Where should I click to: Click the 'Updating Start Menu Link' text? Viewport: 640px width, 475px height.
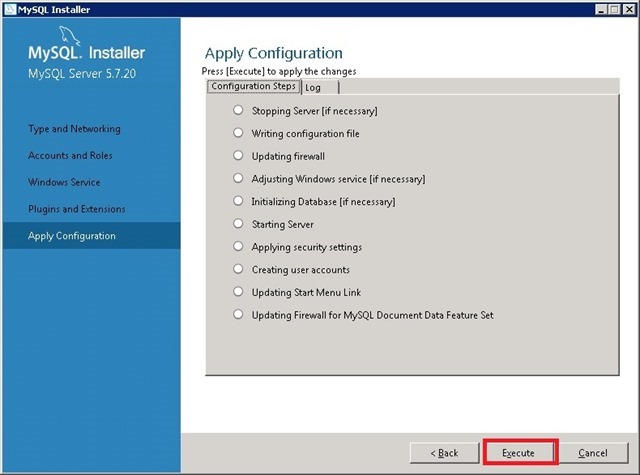[x=306, y=293]
